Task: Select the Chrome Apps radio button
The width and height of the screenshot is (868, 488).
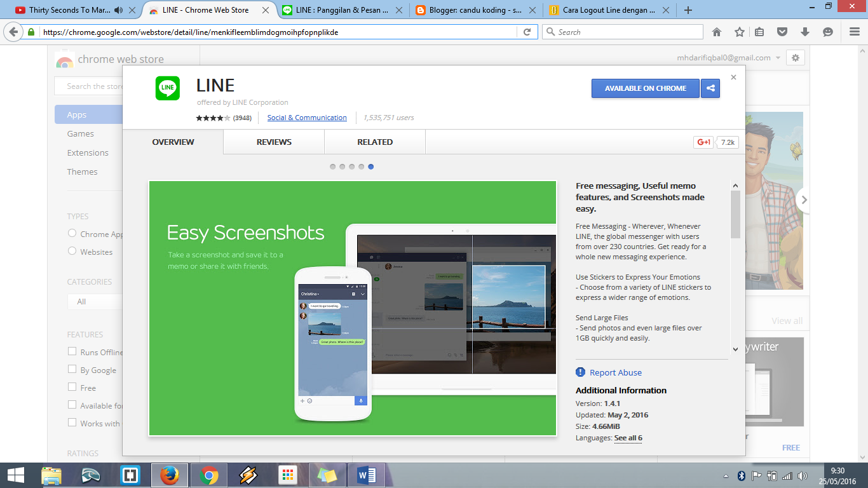Action: pos(72,233)
